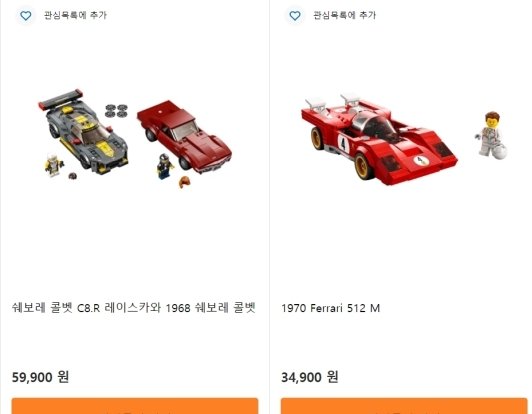Tap the heart icon above the Corvette set
Viewport: 532px width, 414px height.
point(25,16)
